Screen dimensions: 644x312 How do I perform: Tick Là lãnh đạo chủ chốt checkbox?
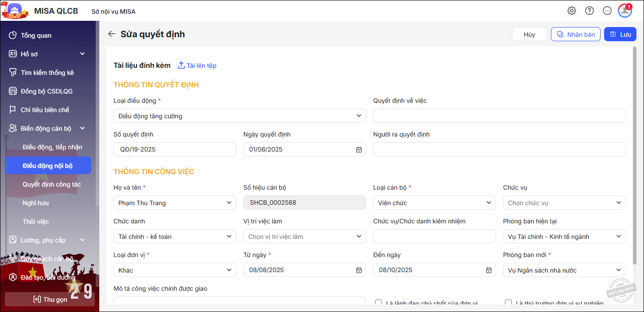(x=379, y=303)
